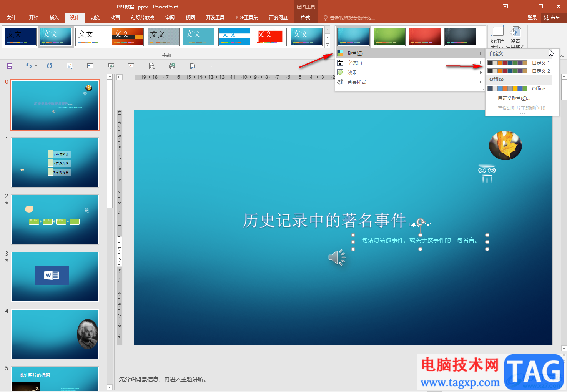Select slide 2 thumbnail with flowchart
Viewport: 567px width, 392px height.
[55, 219]
